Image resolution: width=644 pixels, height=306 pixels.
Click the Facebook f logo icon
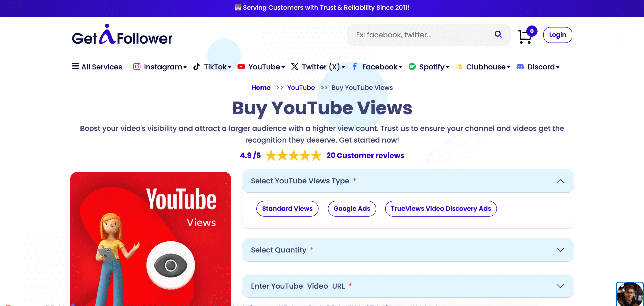tap(355, 67)
